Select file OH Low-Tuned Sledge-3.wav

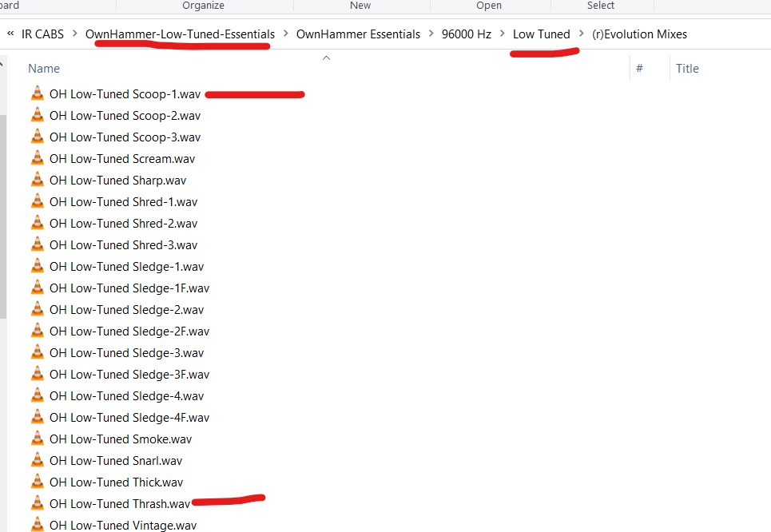126,353
